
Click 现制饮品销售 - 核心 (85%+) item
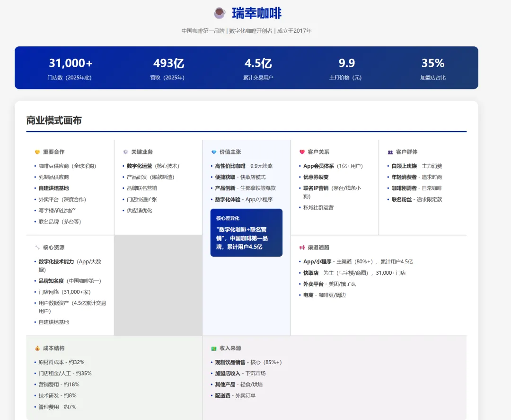(x=248, y=362)
